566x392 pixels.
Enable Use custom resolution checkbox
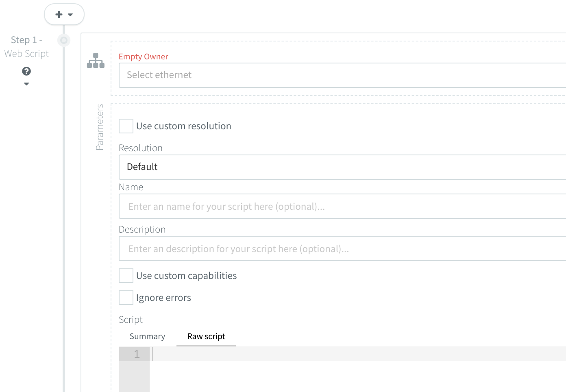126,126
